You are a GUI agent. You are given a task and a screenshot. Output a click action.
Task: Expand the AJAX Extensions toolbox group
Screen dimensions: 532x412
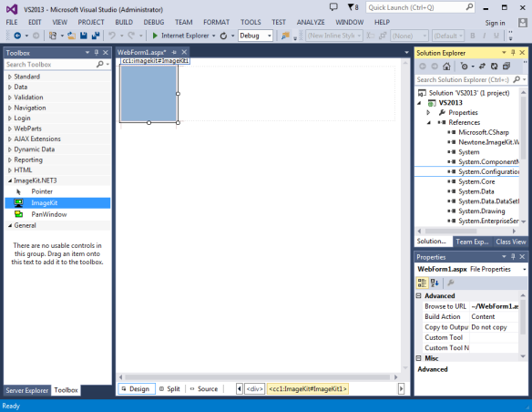click(10, 139)
